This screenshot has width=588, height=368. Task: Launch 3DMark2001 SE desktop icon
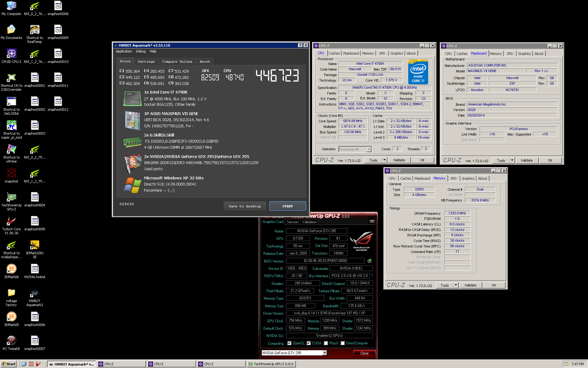click(35, 249)
